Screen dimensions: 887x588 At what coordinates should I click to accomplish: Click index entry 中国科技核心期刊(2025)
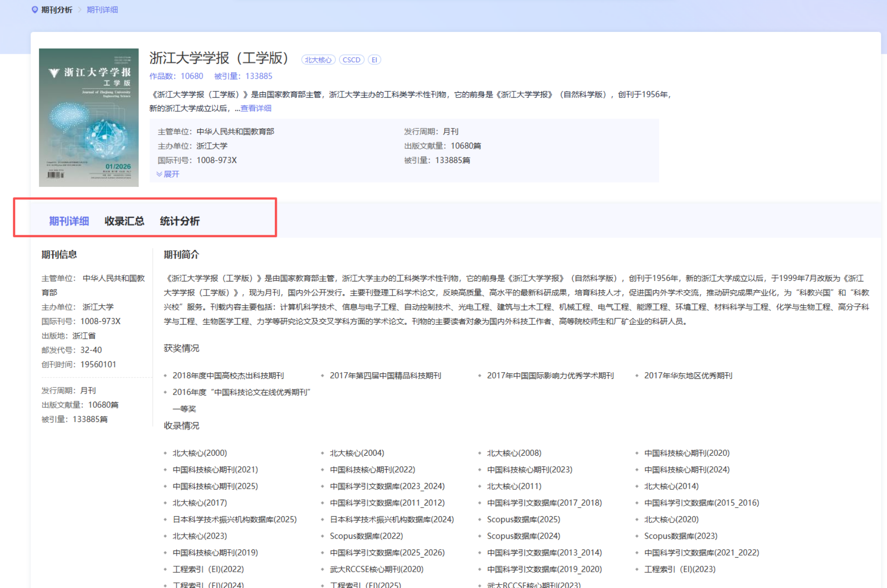(215, 486)
